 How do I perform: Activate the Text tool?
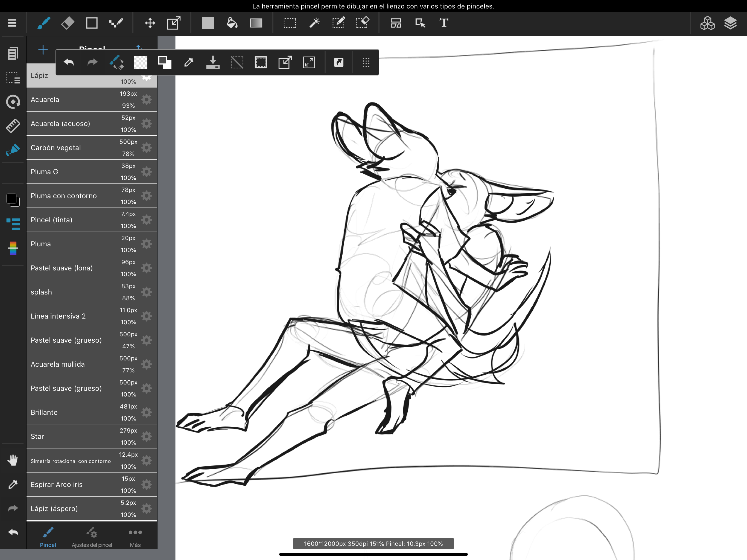[x=444, y=23]
